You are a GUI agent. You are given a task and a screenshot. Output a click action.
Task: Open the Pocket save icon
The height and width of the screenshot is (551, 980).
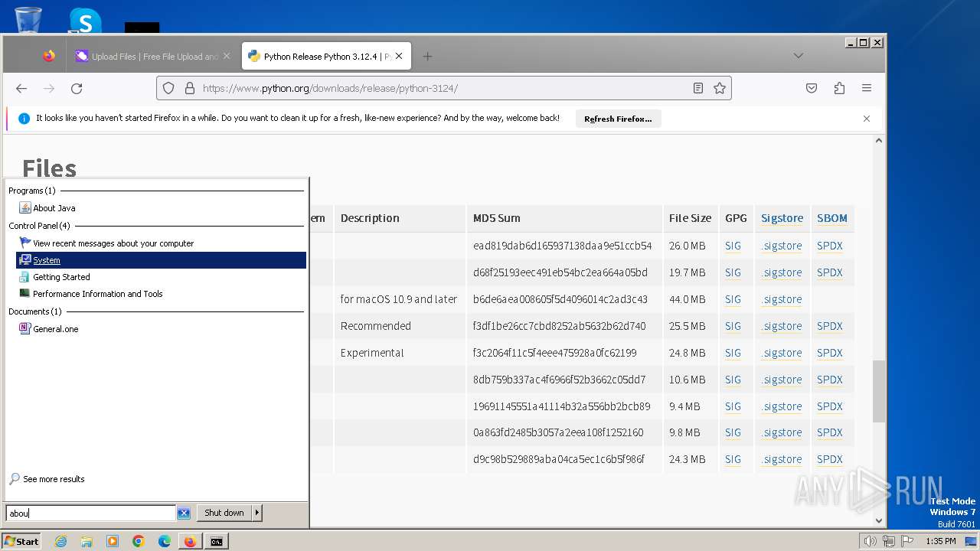click(x=812, y=88)
